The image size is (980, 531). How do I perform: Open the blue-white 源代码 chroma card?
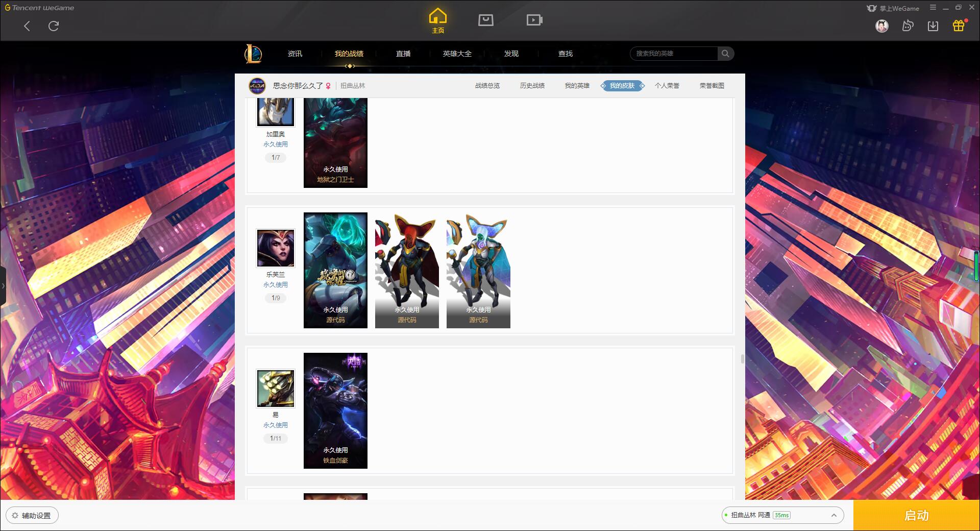point(478,270)
